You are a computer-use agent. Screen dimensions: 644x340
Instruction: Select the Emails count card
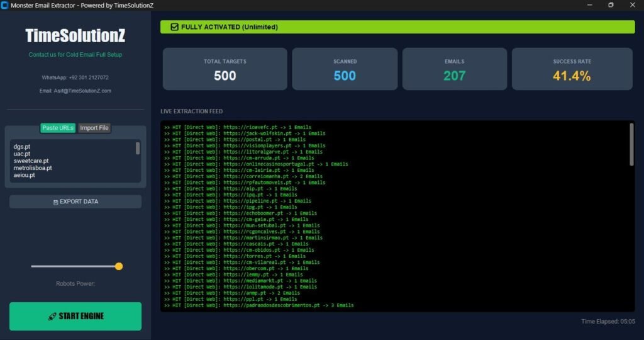pyautogui.click(x=455, y=69)
